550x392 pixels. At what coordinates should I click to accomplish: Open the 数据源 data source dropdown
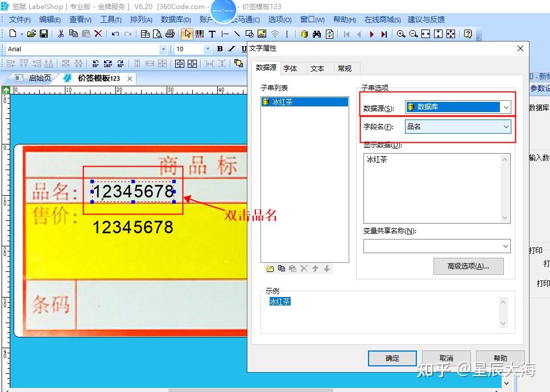coord(506,106)
